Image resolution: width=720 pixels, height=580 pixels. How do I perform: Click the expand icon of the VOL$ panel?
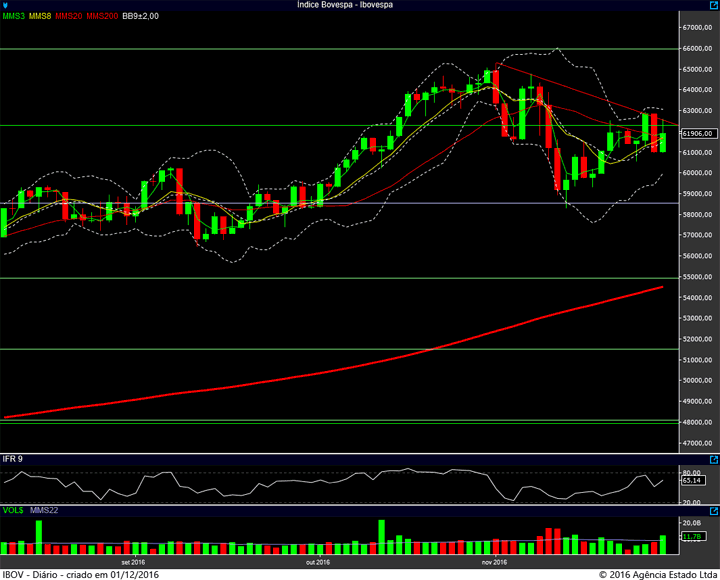[x=714, y=511]
